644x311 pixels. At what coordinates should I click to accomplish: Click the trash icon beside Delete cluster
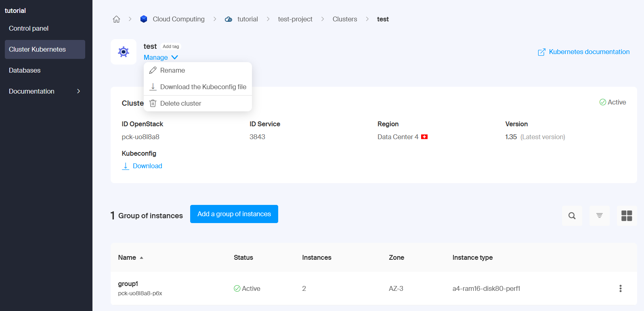(153, 103)
